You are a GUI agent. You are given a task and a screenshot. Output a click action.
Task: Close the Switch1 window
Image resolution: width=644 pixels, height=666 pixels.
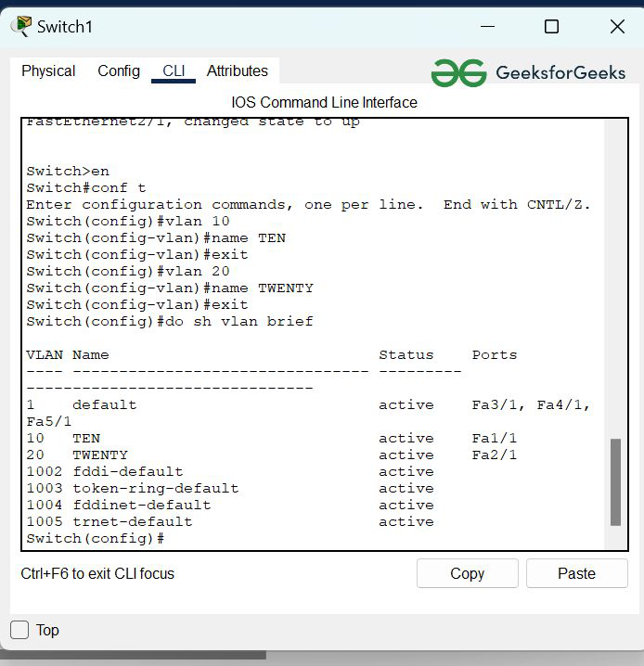(617, 26)
